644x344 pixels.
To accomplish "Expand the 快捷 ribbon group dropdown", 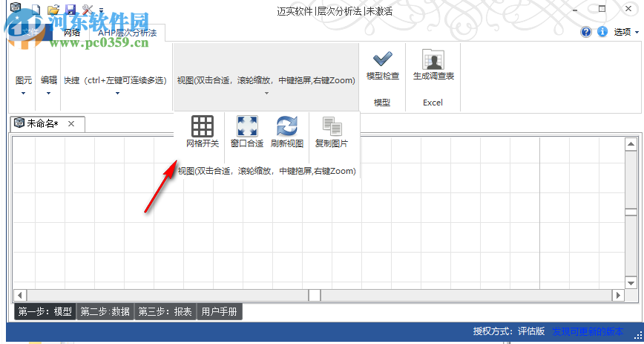I will pyautogui.click(x=117, y=93).
